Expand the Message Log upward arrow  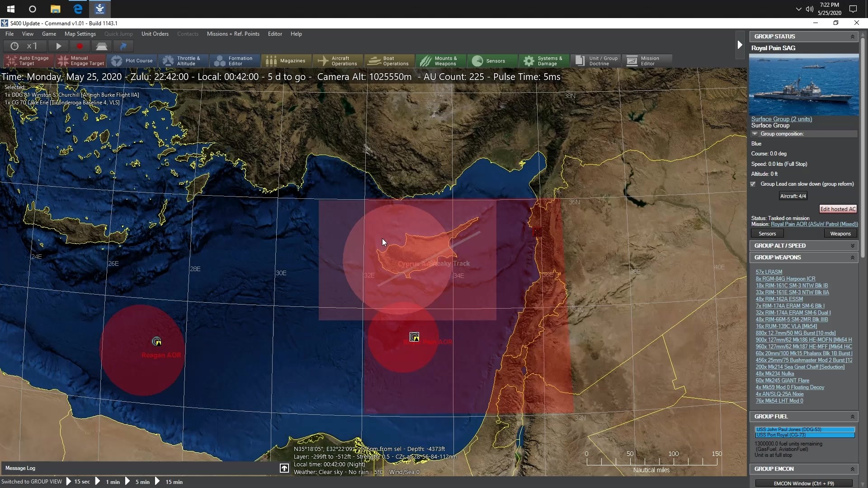tap(284, 468)
